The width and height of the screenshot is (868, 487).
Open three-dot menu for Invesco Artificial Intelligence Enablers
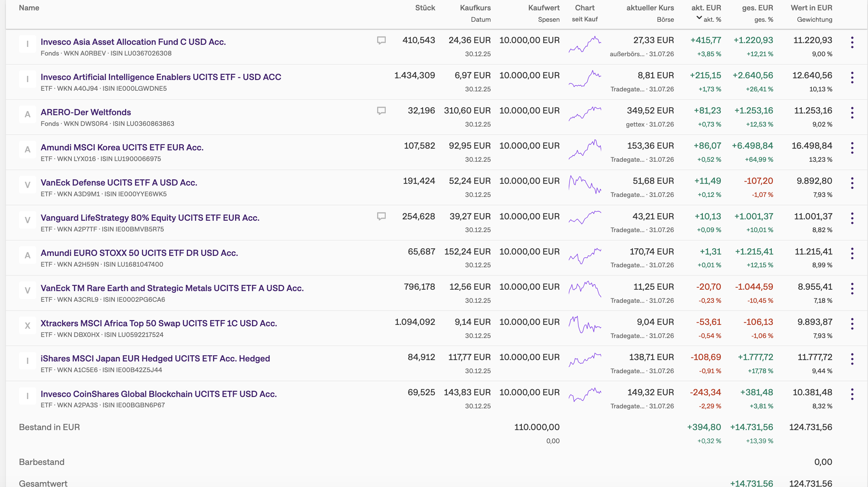click(852, 78)
